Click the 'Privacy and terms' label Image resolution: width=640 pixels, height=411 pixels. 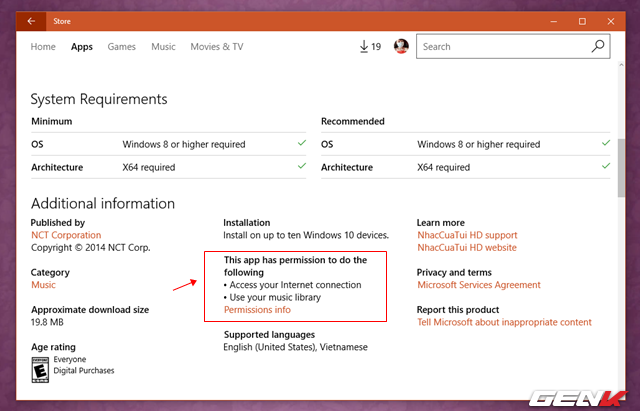pos(454,272)
